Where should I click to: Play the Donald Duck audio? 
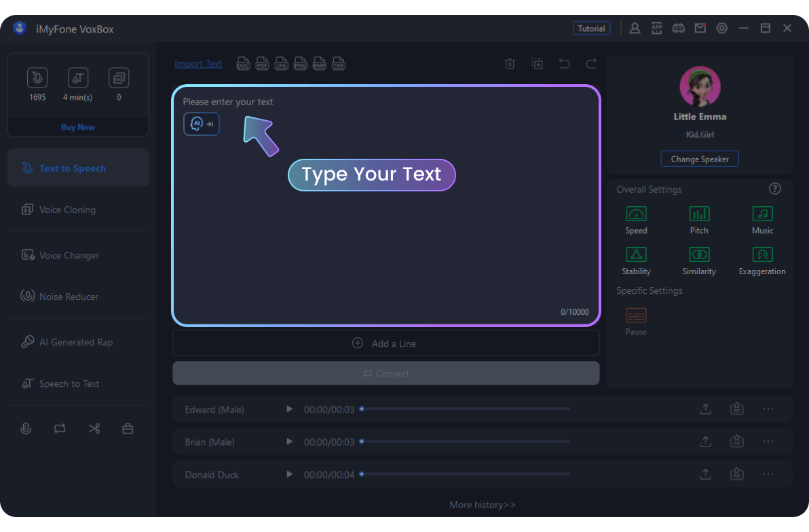(x=290, y=474)
